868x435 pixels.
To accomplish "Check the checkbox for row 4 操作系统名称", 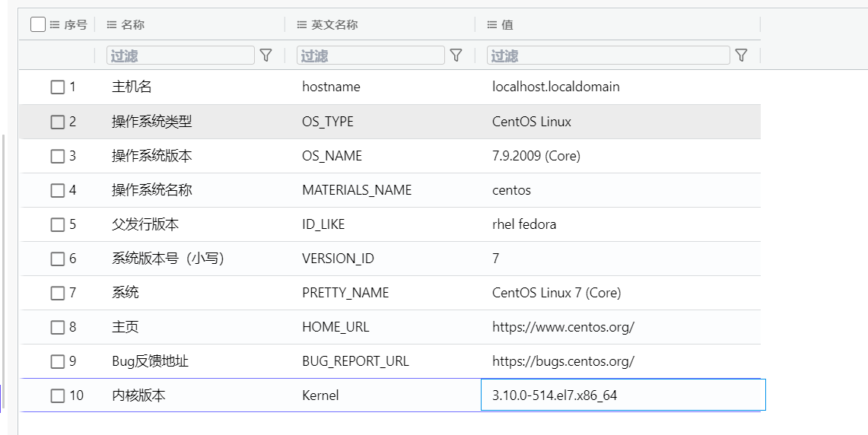I will click(x=58, y=190).
